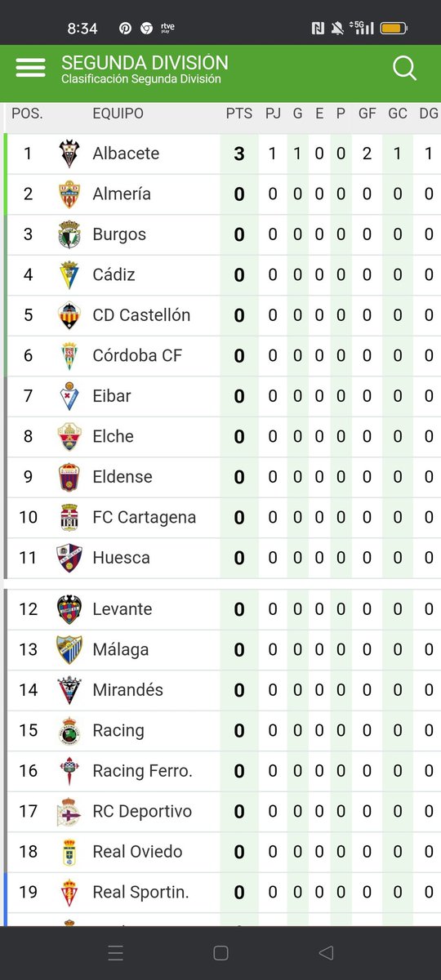Tap the Almería club crest
The image size is (441, 980).
69,194
